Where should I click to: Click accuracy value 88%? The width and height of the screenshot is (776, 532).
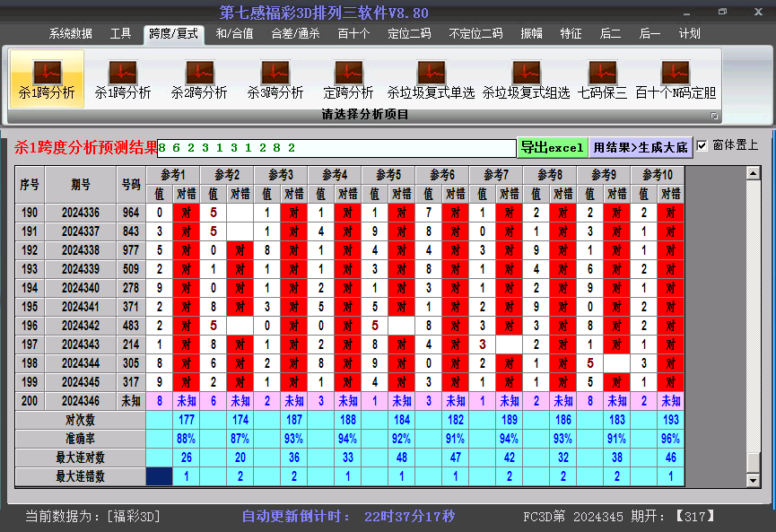(x=186, y=439)
